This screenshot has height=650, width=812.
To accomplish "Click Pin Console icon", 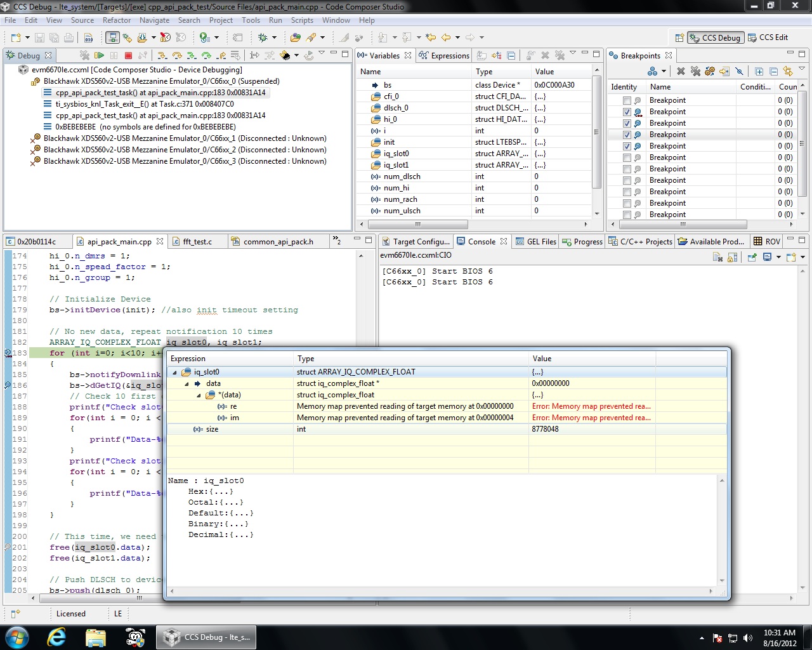I will pyautogui.click(x=752, y=257).
